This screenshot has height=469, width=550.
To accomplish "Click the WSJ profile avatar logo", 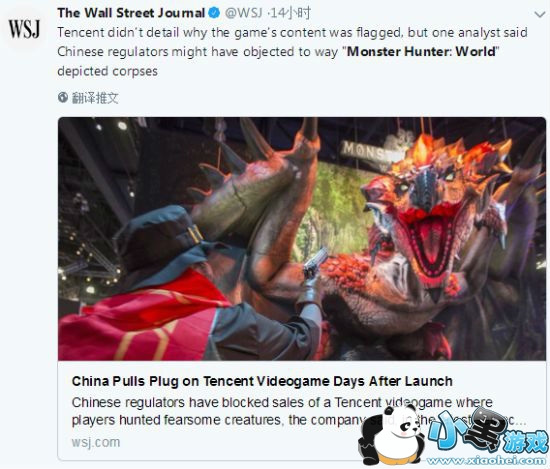I will (24, 28).
